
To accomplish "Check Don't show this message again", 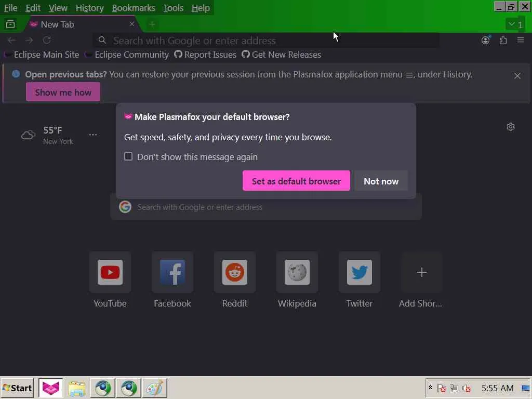I will pyautogui.click(x=128, y=156).
